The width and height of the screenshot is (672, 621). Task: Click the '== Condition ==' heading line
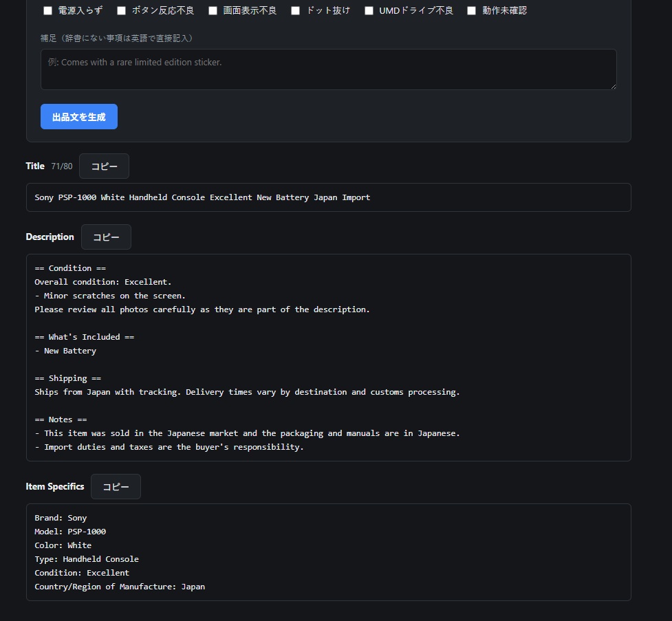(x=70, y=268)
